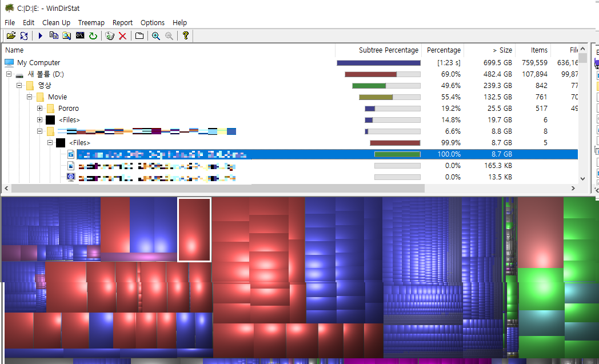599x364 pixels.
Task: Click the file icon on the highlighted 8.7 GB row
Action: click(x=71, y=154)
